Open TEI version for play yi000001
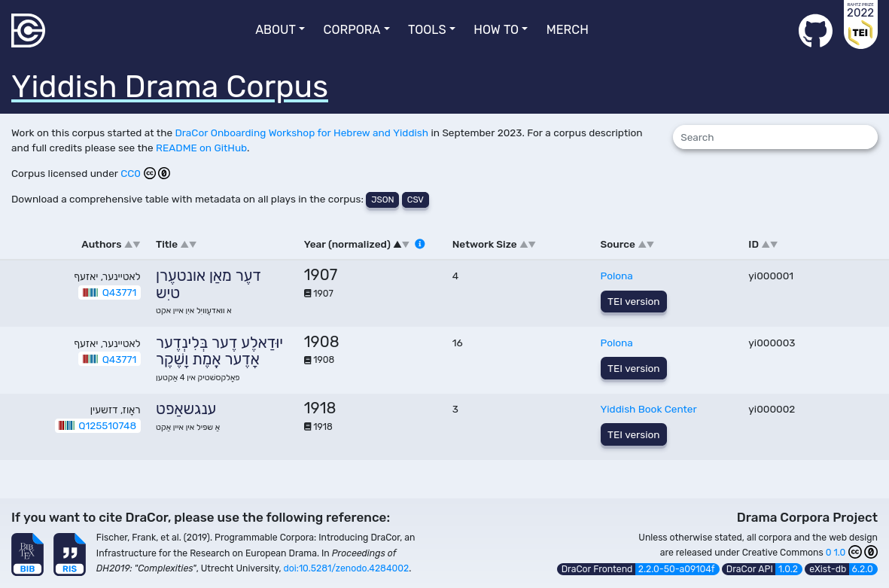 (x=633, y=302)
